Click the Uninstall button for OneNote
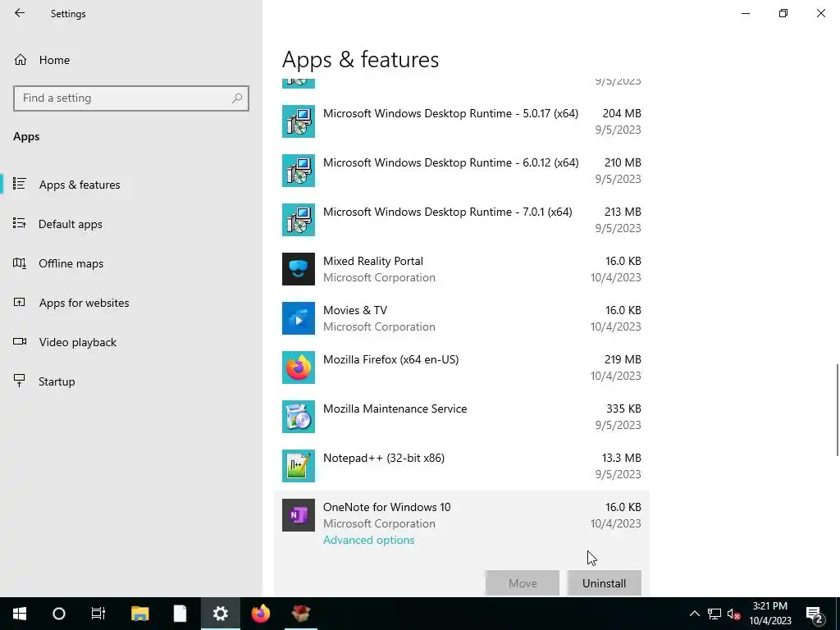The image size is (840, 630). click(604, 583)
